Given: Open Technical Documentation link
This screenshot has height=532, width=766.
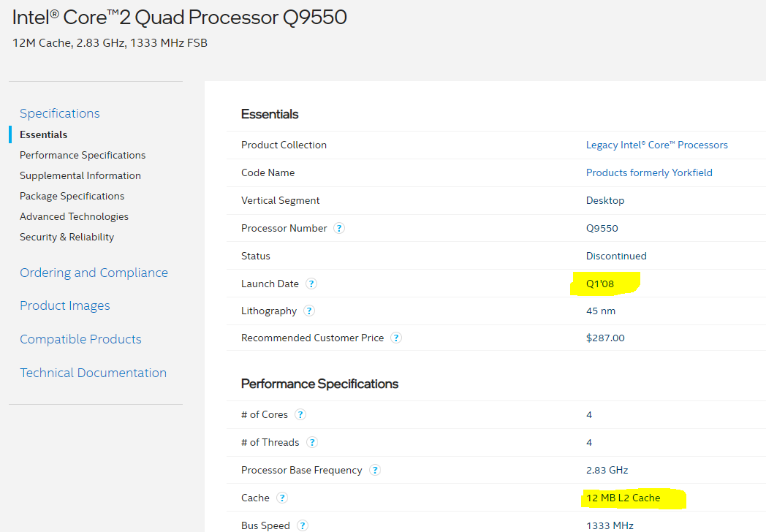Looking at the screenshot, I should click(x=93, y=373).
